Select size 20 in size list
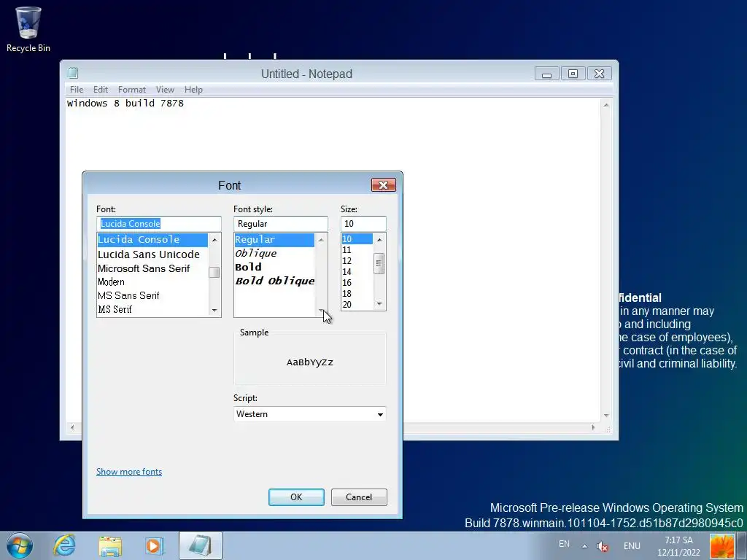This screenshot has height=560, width=747. (x=357, y=305)
